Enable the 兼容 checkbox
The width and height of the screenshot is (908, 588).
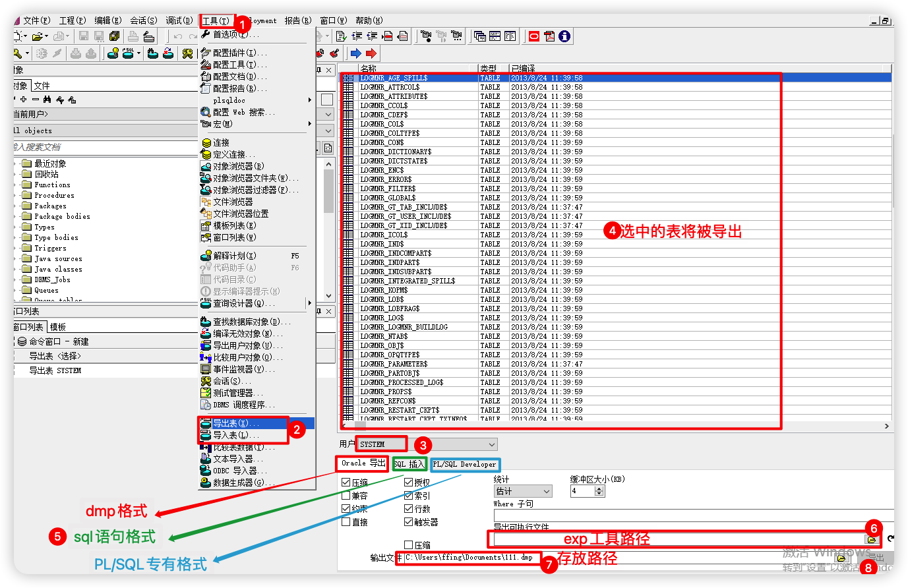pyautogui.click(x=346, y=496)
